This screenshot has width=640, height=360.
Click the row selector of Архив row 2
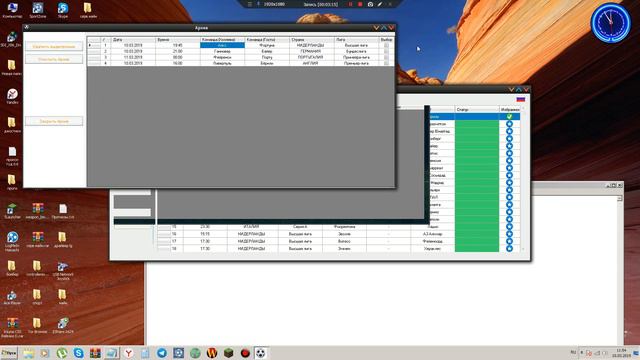(93, 51)
